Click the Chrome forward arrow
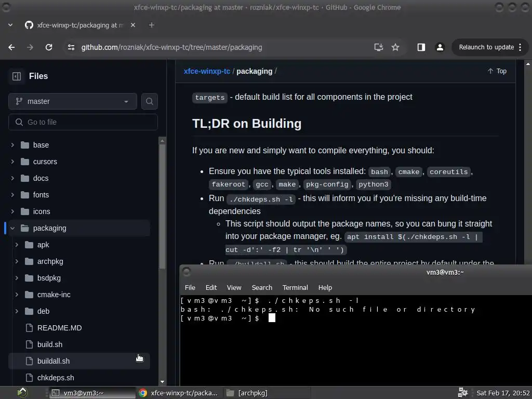The width and height of the screenshot is (532, 399). coord(30,47)
